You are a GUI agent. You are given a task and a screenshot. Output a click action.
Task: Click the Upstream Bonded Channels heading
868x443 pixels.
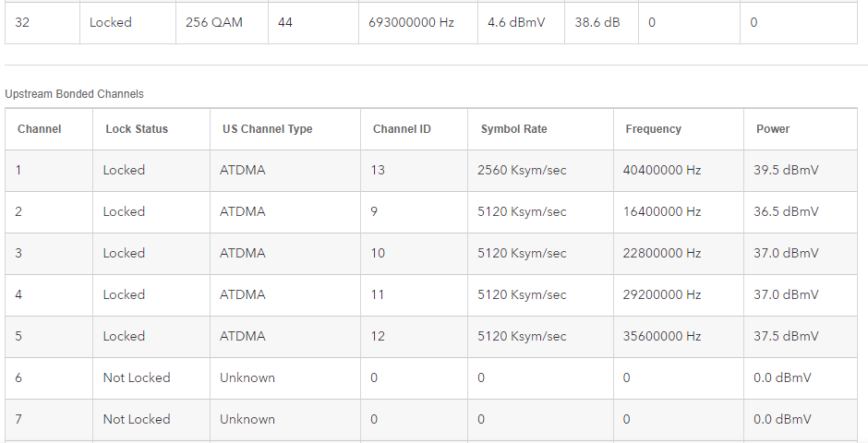coord(74,94)
